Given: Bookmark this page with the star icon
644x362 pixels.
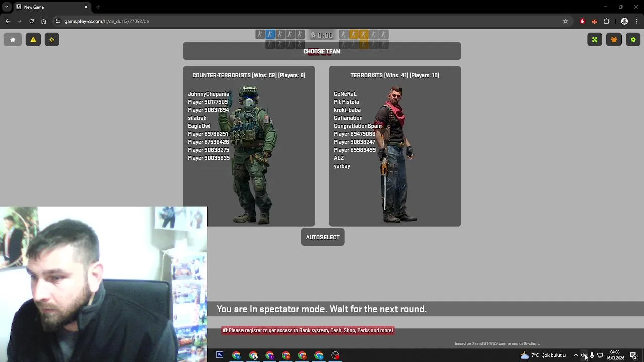Looking at the screenshot, I should (566, 21).
